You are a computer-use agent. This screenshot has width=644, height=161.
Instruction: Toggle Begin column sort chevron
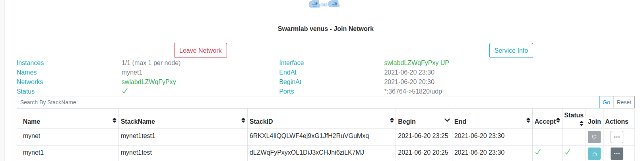pyautogui.click(x=447, y=120)
